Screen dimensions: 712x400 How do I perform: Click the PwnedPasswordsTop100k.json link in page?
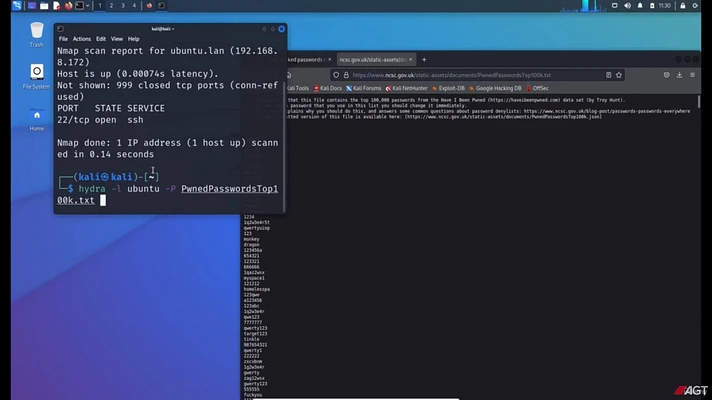[504, 117]
